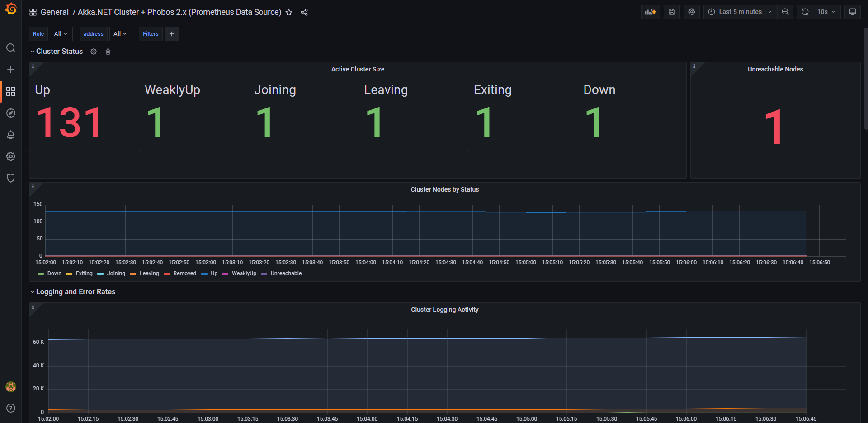Star this dashboard as favorite
Image resolution: width=868 pixels, height=423 pixels.
[x=289, y=12]
